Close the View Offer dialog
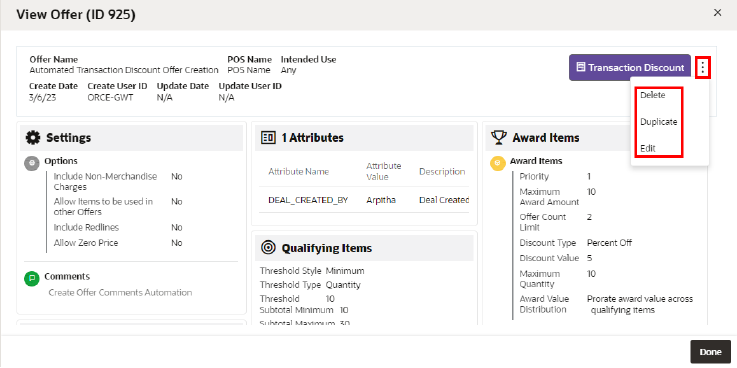 click(x=717, y=13)
